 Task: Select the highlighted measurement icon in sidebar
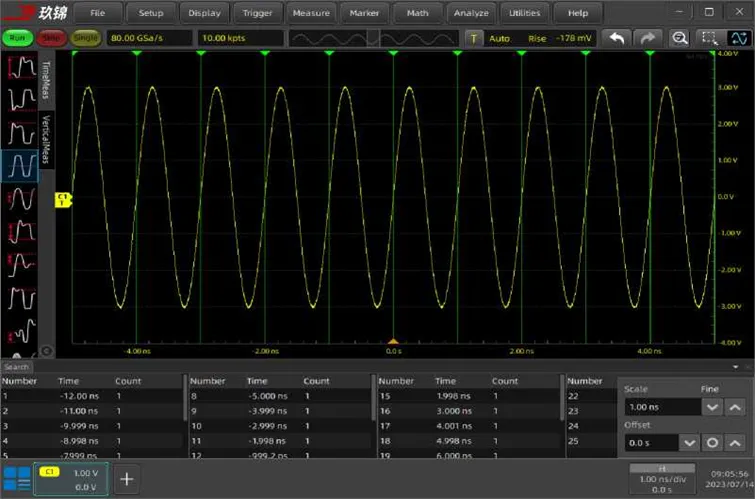19,166
